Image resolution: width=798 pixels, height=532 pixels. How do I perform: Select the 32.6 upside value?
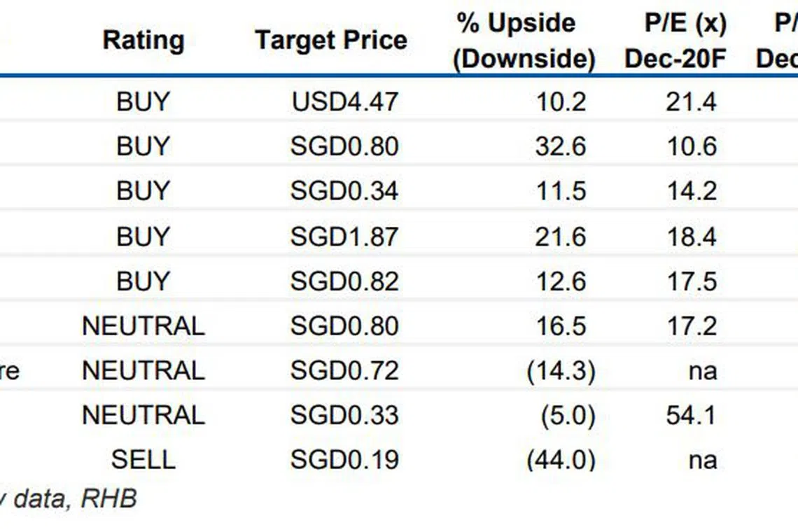[559, 146]
